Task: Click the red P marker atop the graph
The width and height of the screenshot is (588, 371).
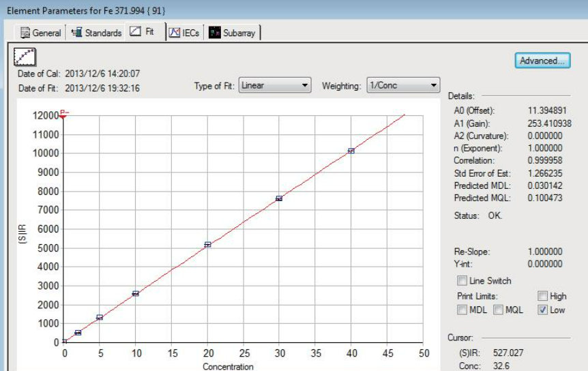Action: 64,113
